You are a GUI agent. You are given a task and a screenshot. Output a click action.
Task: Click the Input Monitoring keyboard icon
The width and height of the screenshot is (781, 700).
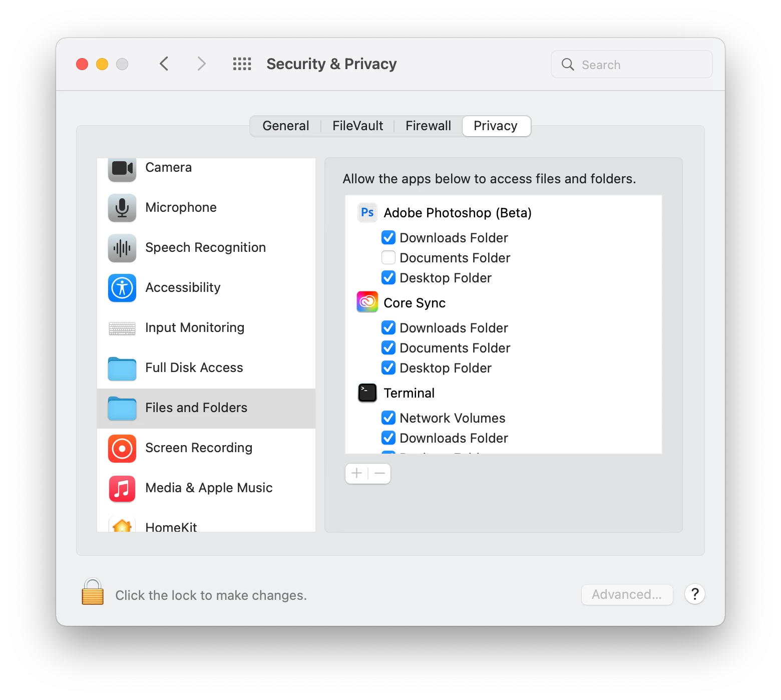coord(122,328)
